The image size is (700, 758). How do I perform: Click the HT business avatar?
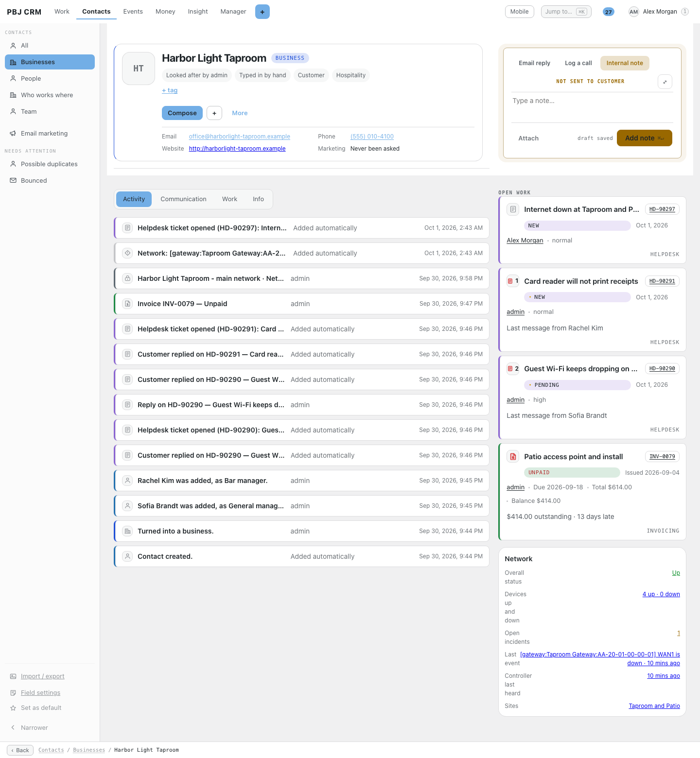pos(139,69)
